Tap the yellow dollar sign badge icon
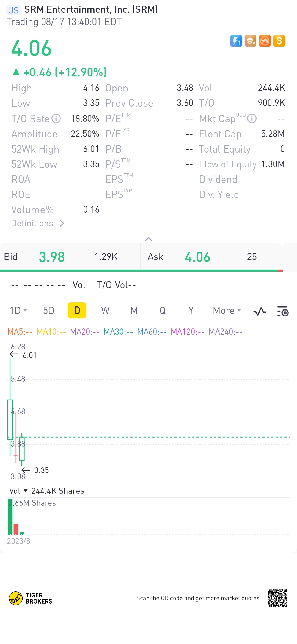The image size is (297, 644). pos(279,41)
